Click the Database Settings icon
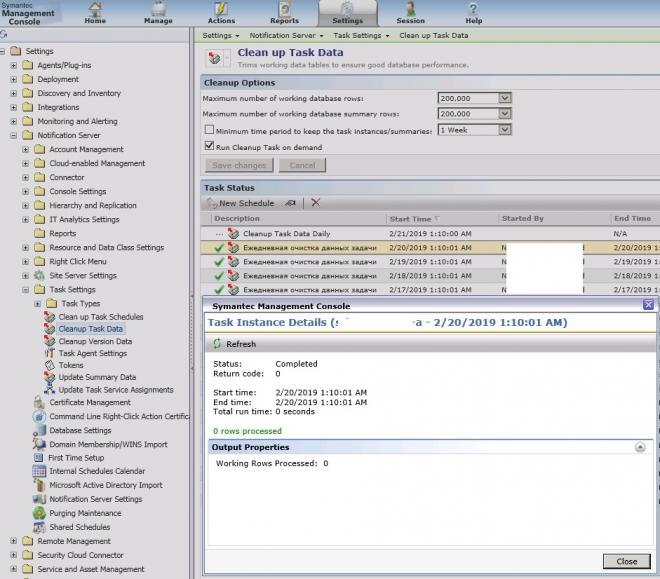Viewport: 660px width, 579px height. click(x=39, y=430)
